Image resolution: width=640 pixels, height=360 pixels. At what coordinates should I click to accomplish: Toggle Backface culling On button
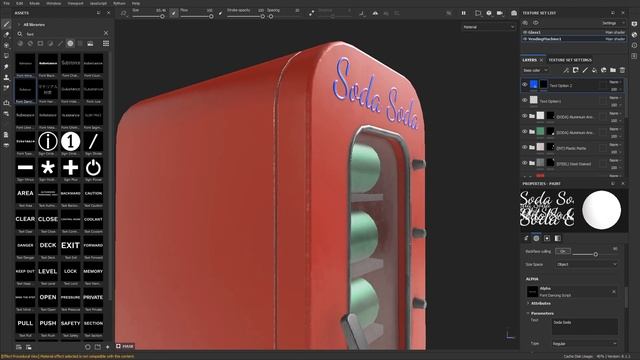coord(562,251)
